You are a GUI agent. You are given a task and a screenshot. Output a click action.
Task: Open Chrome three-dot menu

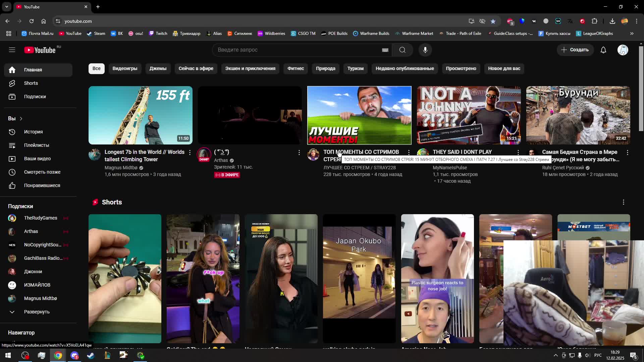[637, 21]
